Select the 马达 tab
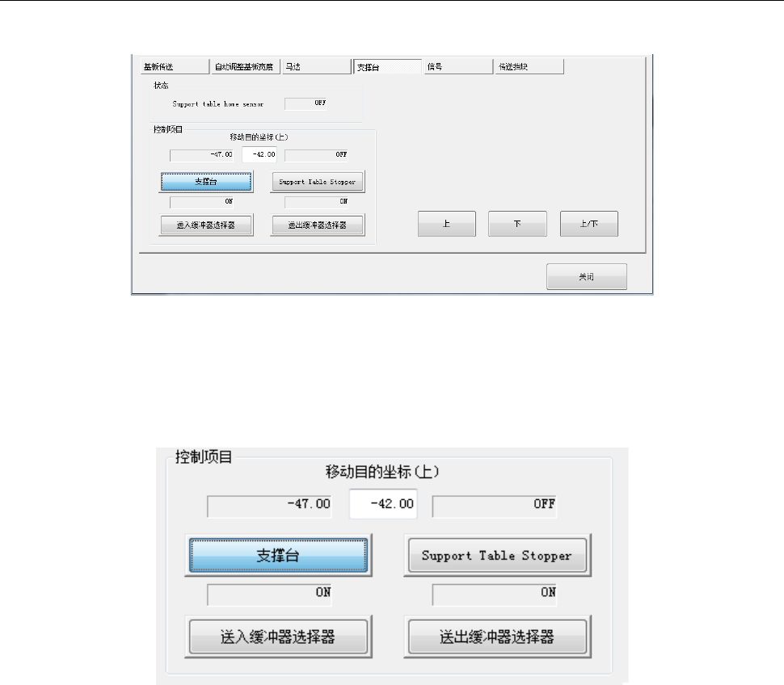This screenshot has height=685, width=784. pos(317,66)
